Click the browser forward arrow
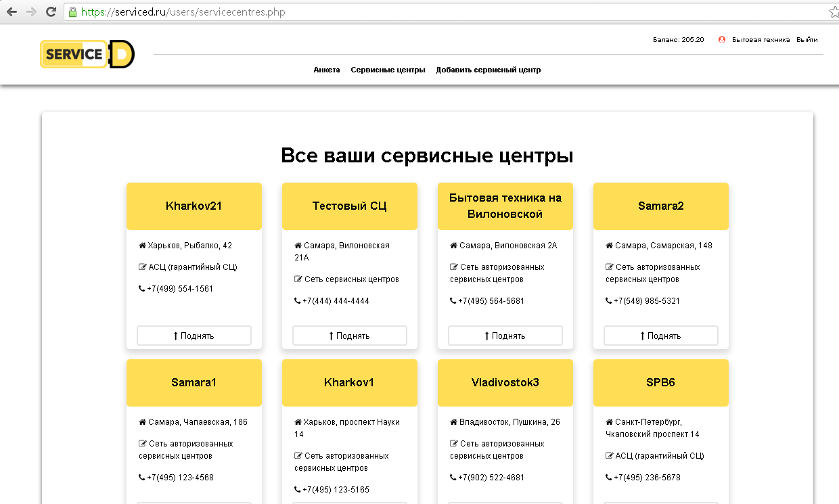839x504 pixels. [31, 12]
